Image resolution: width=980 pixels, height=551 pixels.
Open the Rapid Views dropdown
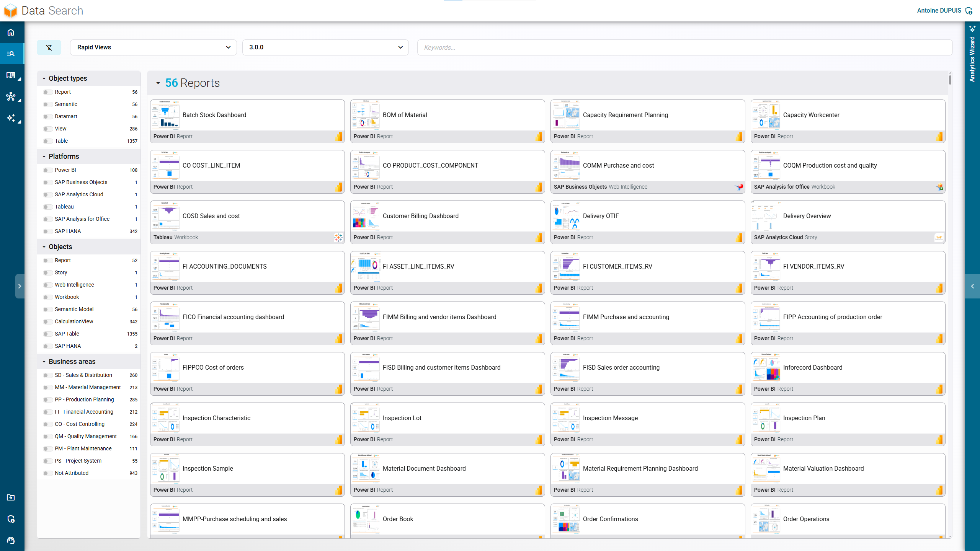coord(154,47)
